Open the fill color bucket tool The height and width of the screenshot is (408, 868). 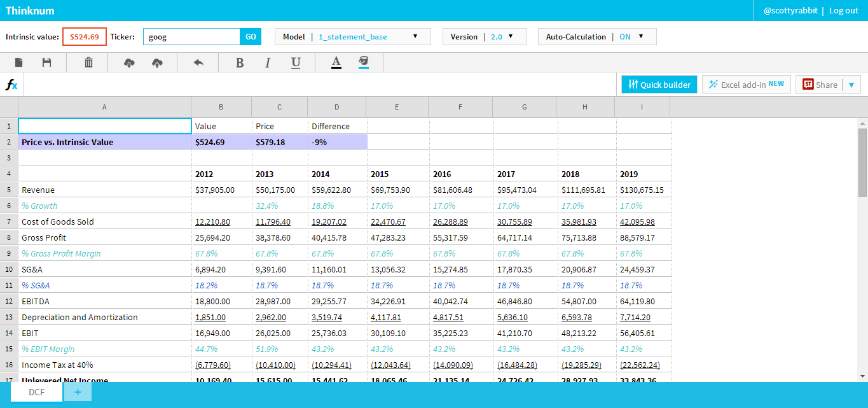click(364, 62)
